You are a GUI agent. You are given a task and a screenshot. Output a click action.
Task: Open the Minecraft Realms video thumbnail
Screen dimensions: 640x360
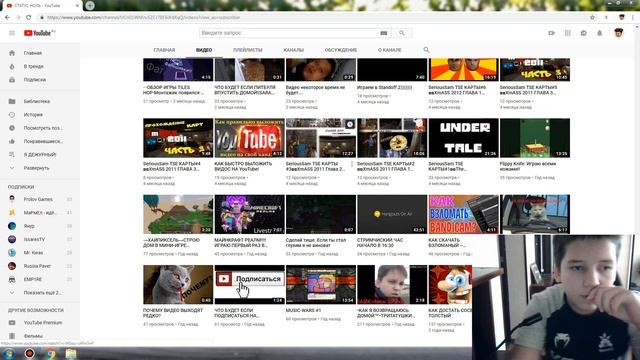pos(249,214)
